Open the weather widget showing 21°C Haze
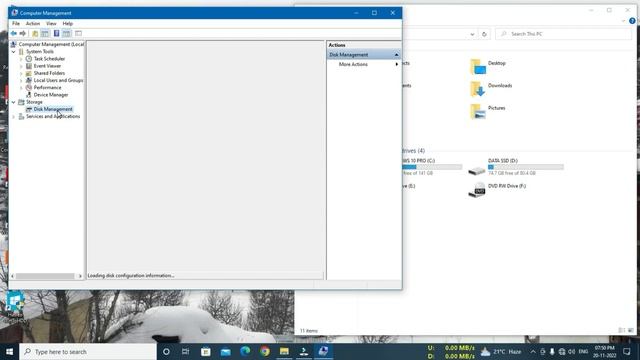The height and width of the screenshot is (360, 640). [501, 351]
